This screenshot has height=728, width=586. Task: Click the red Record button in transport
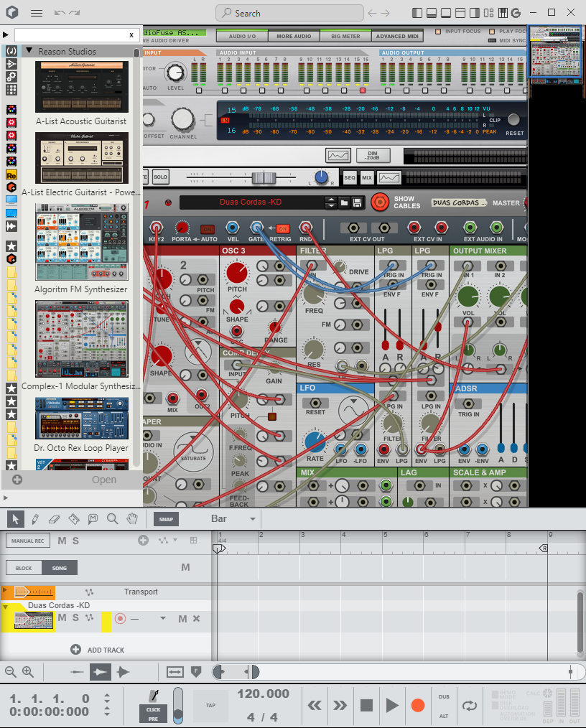pyautogui.click(x=418, y=705)
